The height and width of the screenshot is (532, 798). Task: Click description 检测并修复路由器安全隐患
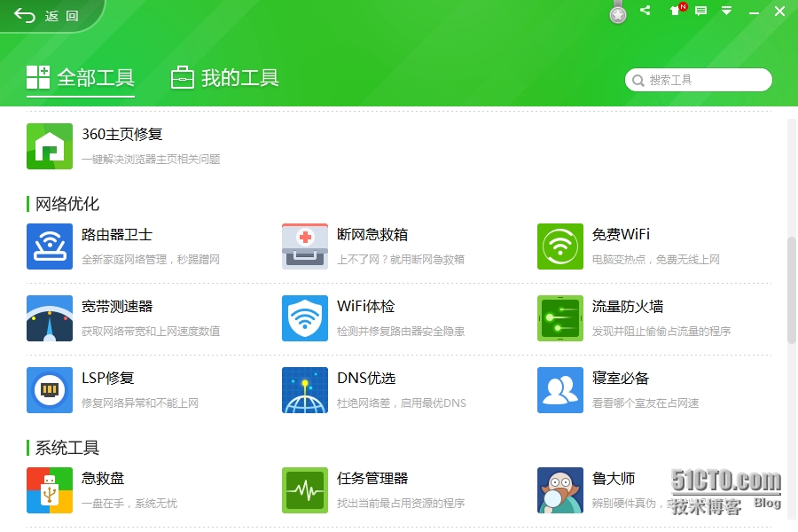coord(401,332)
